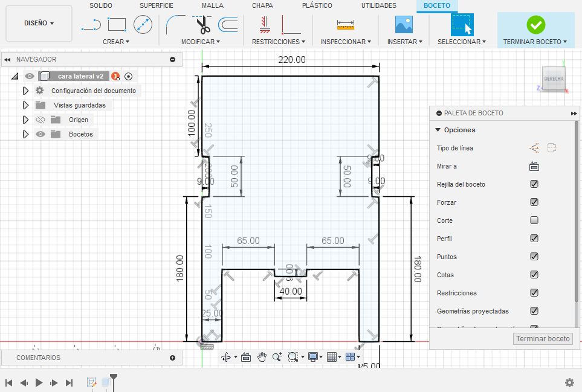Select the Circle by diameter tool
582x392 pixels.
143,25
